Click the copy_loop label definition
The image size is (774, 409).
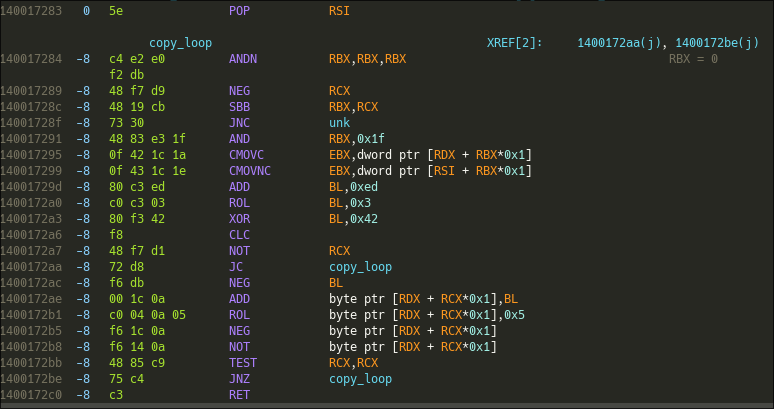181,43
